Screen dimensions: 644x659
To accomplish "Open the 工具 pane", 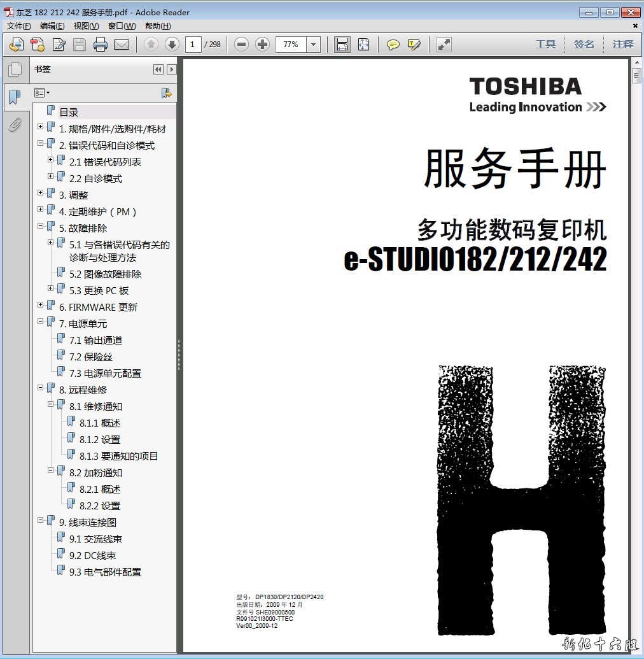I will point(545,45).
